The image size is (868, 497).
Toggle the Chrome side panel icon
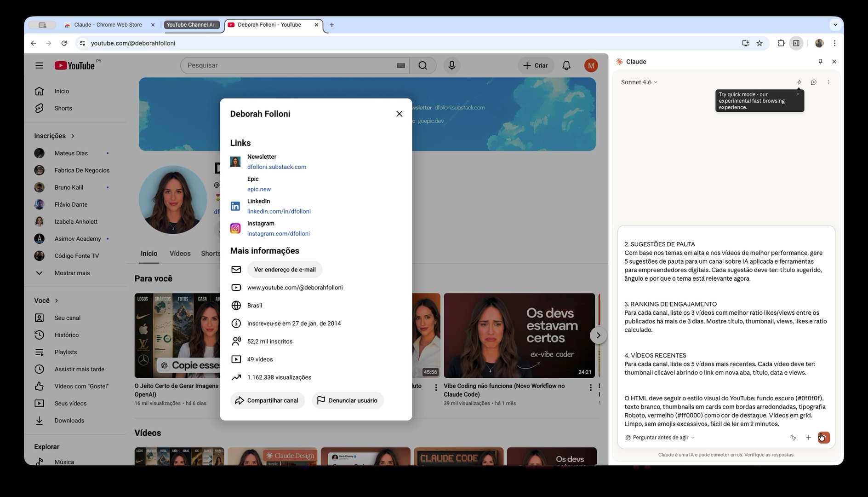click(796, 43)
